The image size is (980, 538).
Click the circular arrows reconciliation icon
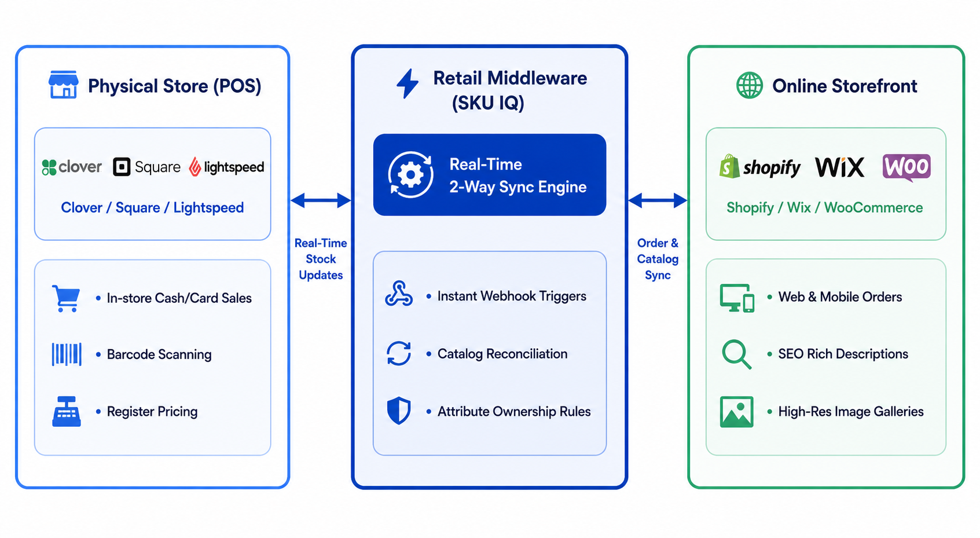pyautogui.click(x=399, y=353)
